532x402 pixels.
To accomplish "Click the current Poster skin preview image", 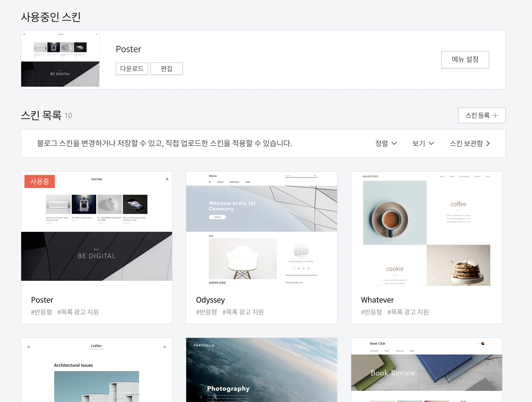I will tap(60, 59).
